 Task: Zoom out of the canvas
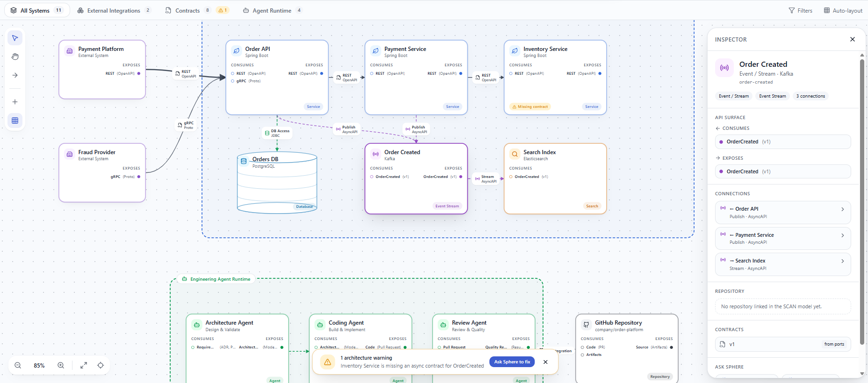(x=18, y=365)
